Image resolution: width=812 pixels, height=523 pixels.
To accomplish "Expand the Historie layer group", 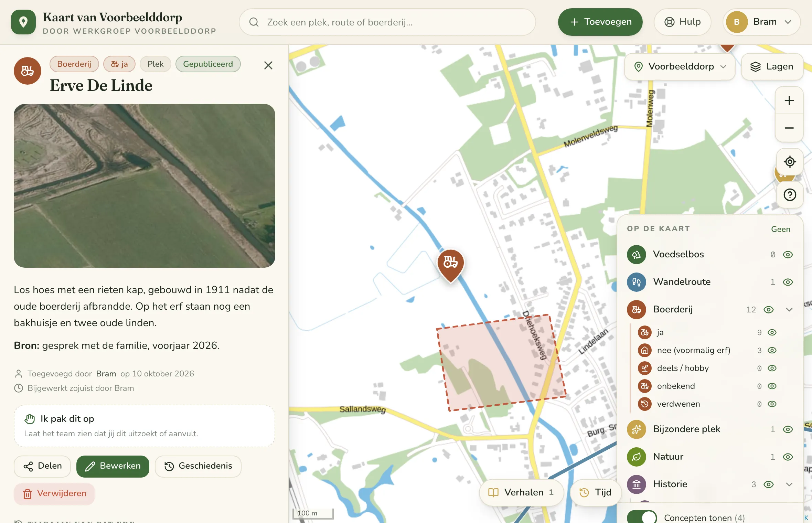I will click(789, 484).
